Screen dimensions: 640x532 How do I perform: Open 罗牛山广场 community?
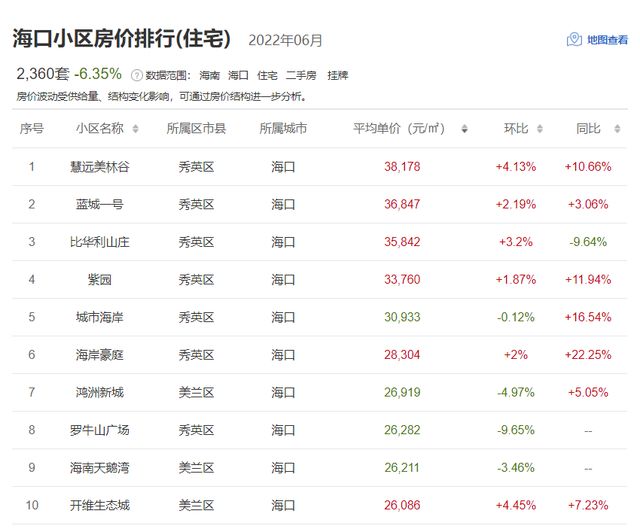[100, 430]
